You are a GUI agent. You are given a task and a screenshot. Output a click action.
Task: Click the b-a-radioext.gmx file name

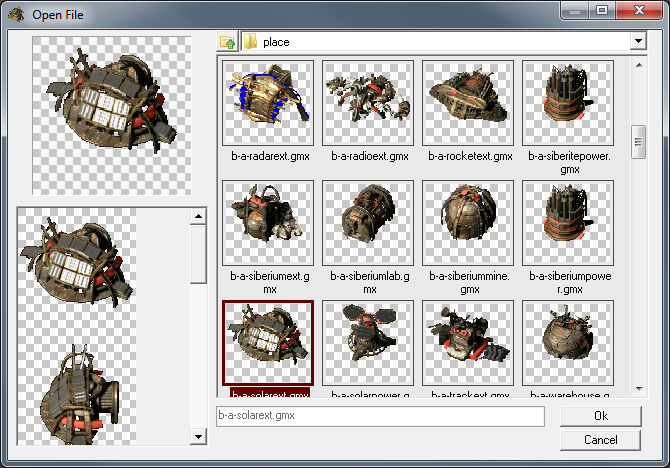(370, 156)
